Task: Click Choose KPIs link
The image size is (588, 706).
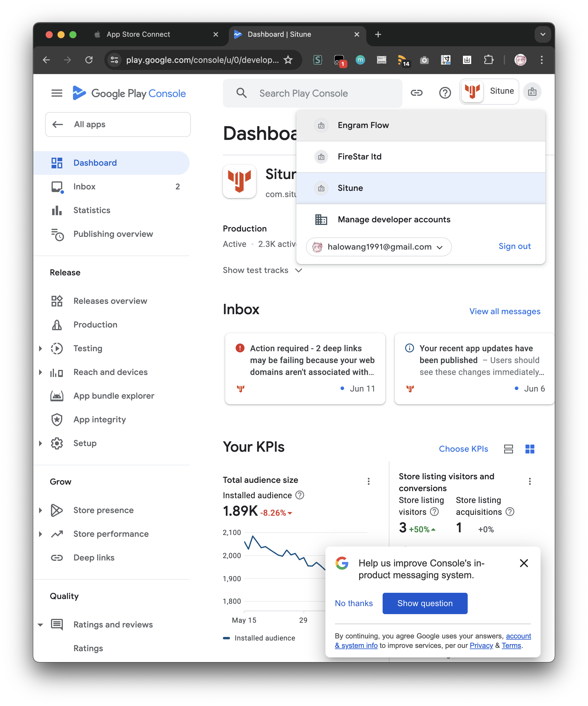Action: click(x=463, y=449)
